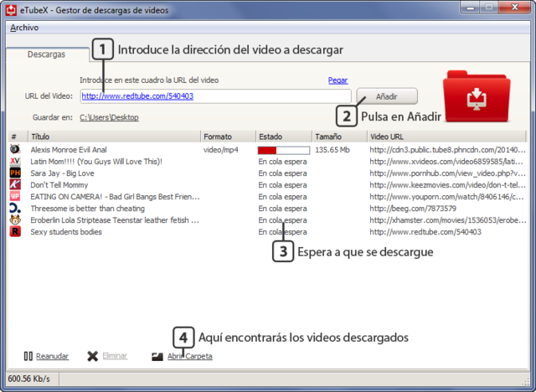Click the # column header

(18, 137)
